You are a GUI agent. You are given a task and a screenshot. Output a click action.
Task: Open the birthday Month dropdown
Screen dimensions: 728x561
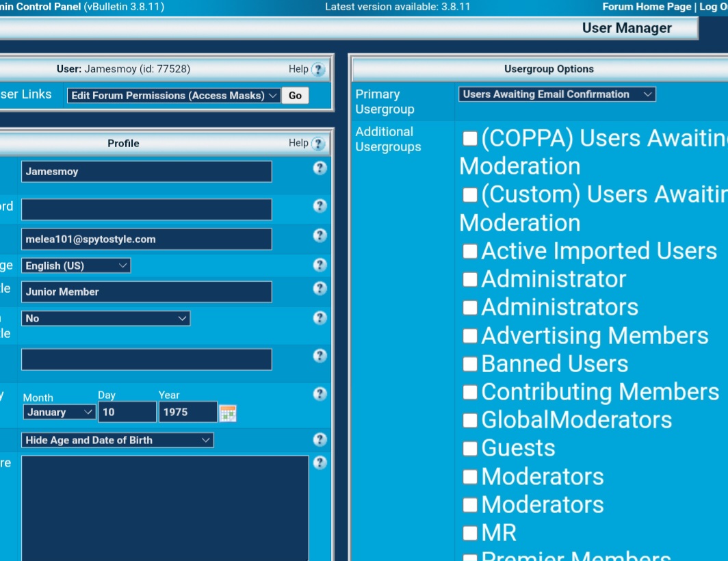coord(60,412)
